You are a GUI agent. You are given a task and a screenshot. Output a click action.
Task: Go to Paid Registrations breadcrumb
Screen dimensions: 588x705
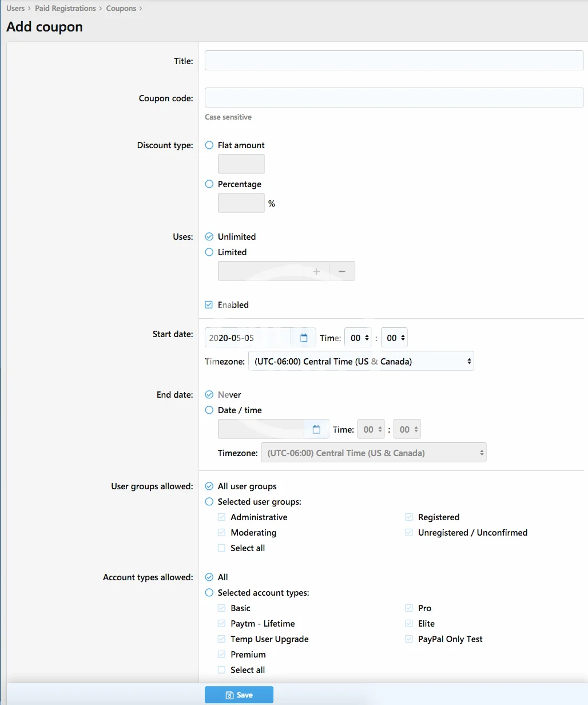[x=65, y=9]
